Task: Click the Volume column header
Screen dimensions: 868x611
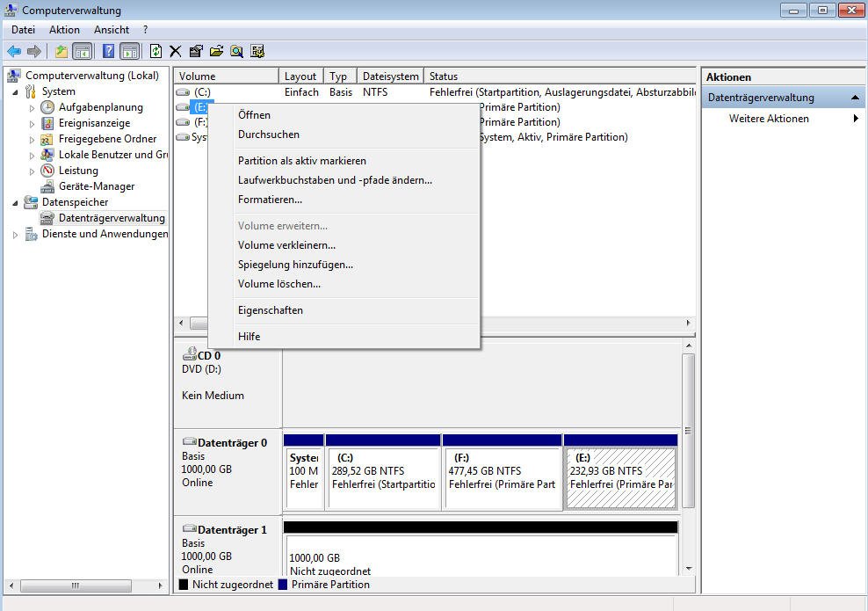Action: pyautogui.click(x=226, y=76)
